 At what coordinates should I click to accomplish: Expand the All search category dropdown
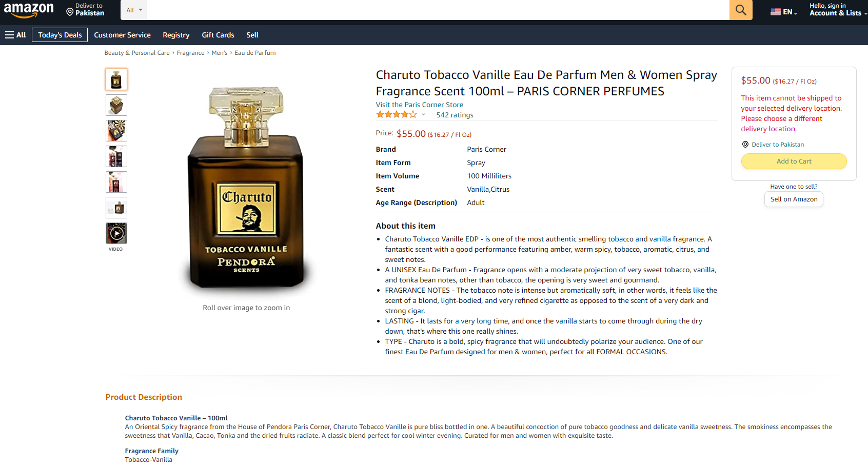(134, 10)
